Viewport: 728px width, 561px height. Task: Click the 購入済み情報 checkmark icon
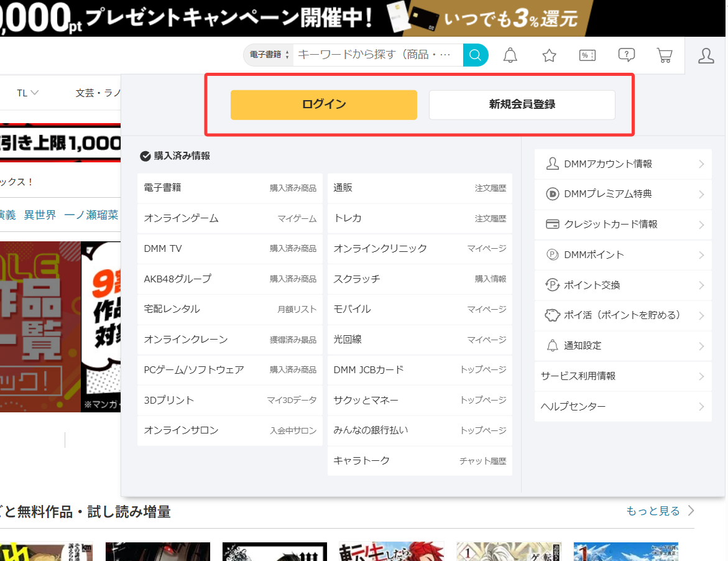pos(145,156)
